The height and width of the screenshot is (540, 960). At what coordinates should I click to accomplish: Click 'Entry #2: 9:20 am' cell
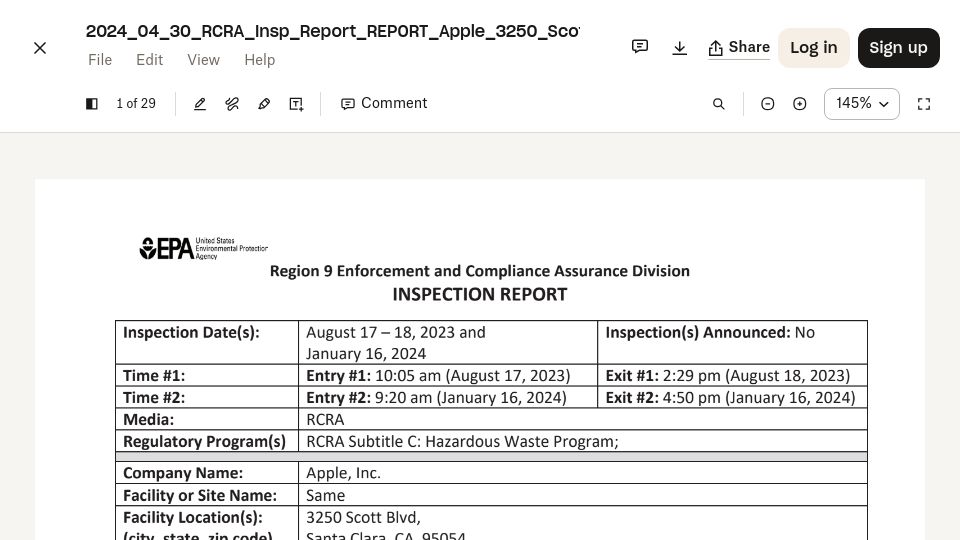coord(448,397)
